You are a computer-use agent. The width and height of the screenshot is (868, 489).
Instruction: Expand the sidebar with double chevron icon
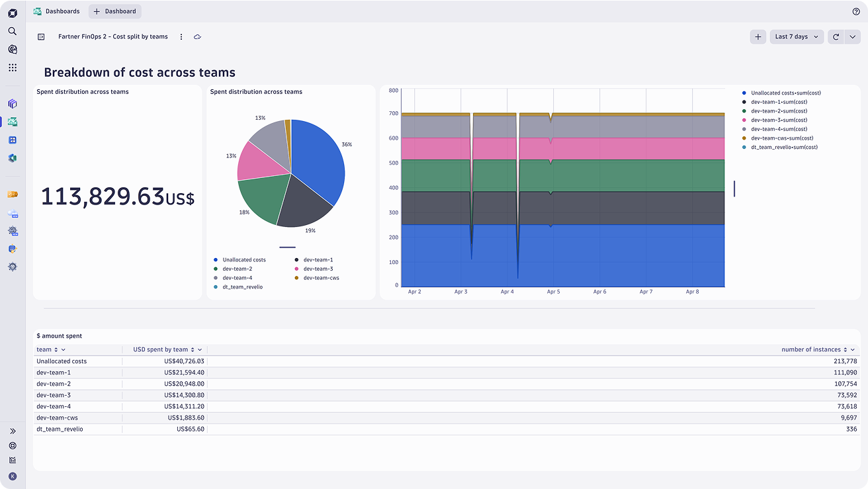[x=13, y=431]
